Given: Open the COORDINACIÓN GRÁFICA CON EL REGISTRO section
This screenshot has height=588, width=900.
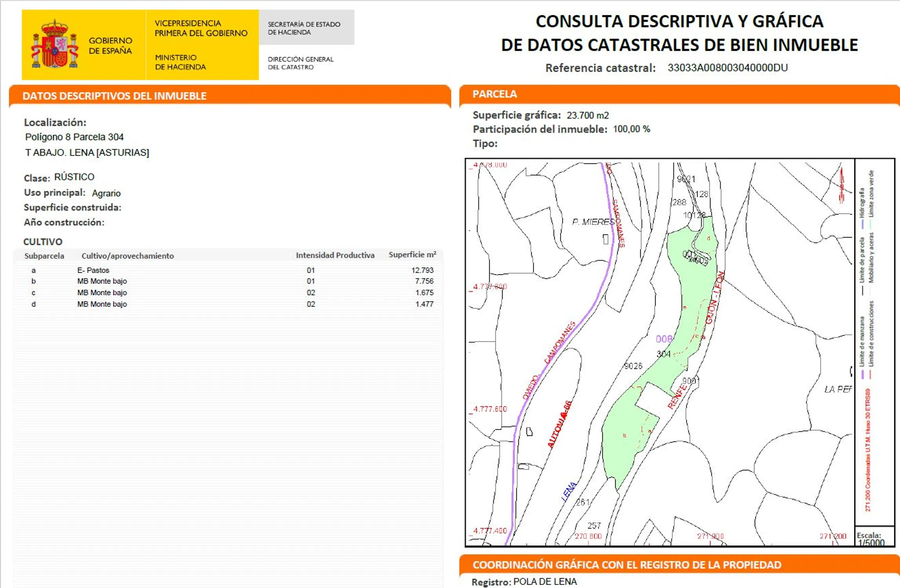Looking at the screenshot, I should [x=627, y=564].
